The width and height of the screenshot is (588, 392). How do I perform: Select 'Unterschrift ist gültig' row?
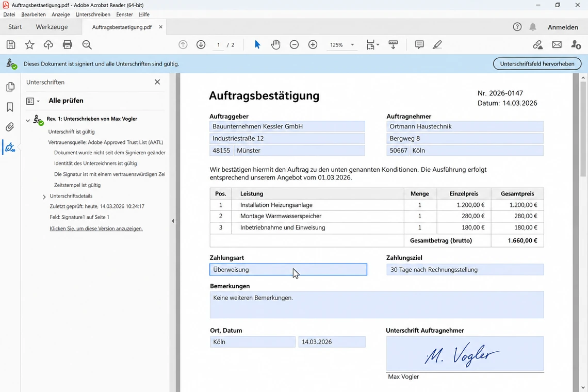(x=71, y=132)
